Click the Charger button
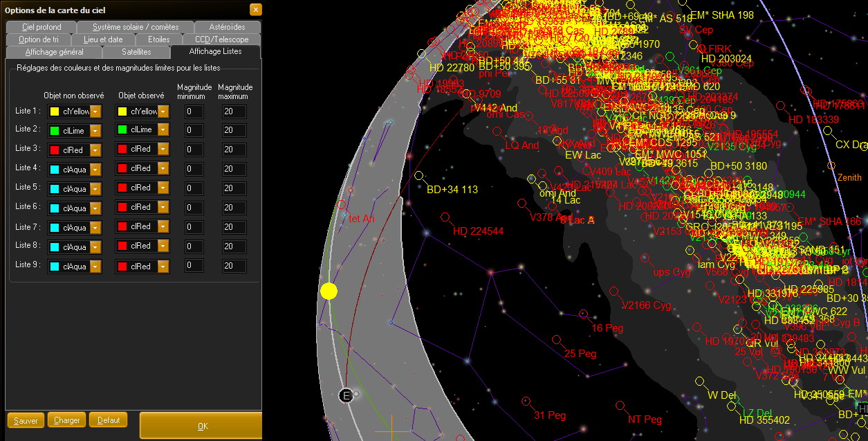 click(x=66, y=420)
